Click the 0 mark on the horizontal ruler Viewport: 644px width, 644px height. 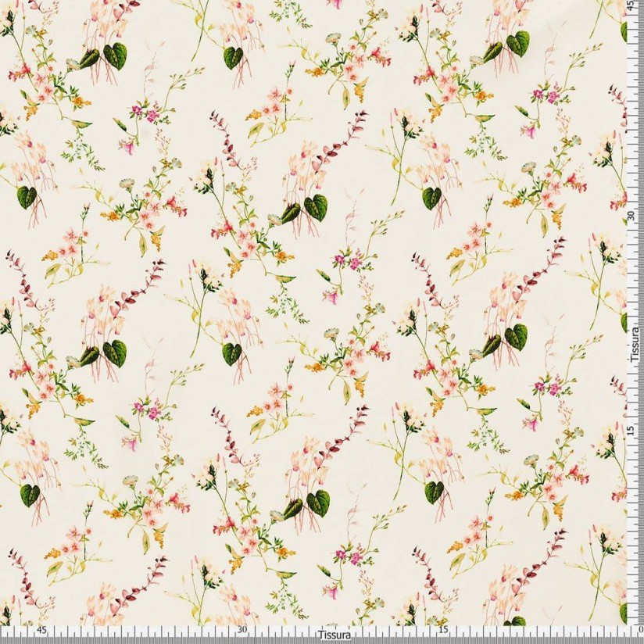tap(641, 630)
